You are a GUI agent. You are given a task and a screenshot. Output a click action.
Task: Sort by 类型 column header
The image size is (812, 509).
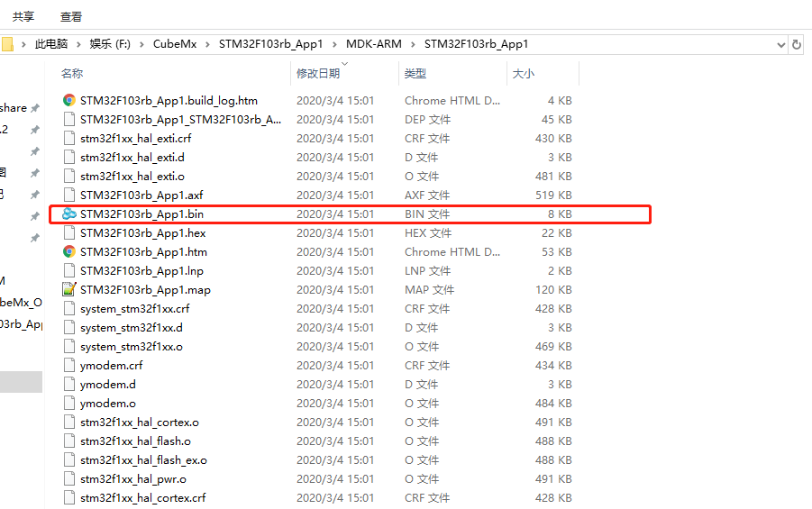pyautogui.click(x=415, y=74)
